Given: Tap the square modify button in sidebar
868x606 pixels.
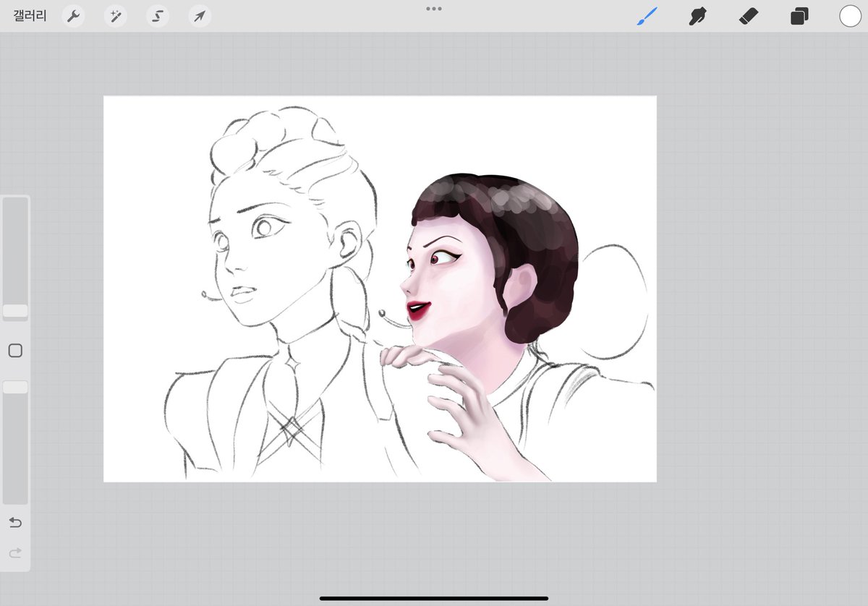Looking at the screenshot, I should tap(15, 351).
